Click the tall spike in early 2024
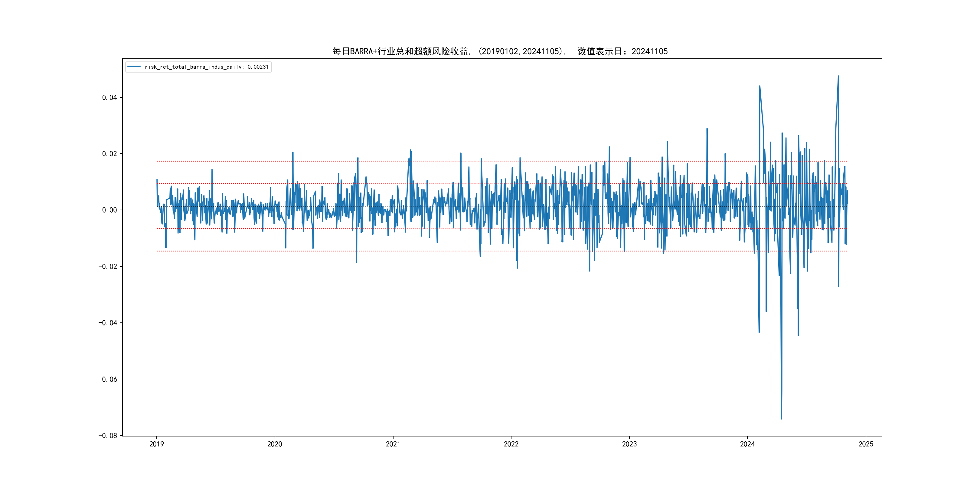The height and width of the screenshot is (490, 980). (760, 87)
